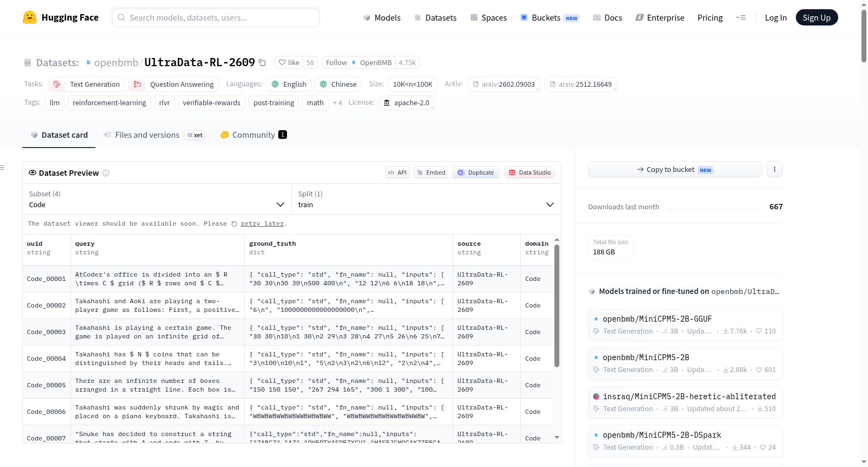This screenshot has width=868, height=467.
Task: Open Buckets in the top navigation
Action: (x=550, y=17)
